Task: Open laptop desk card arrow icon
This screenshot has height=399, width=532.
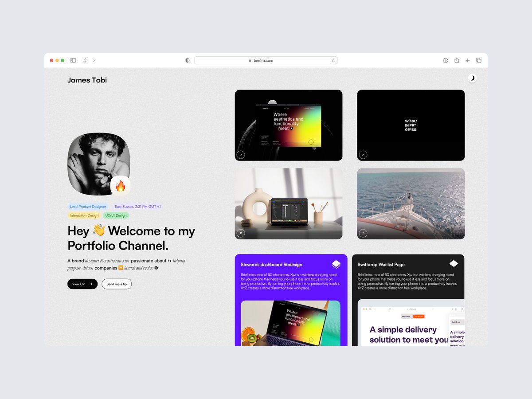Action: pyautogui.click(x=240, y=233)
